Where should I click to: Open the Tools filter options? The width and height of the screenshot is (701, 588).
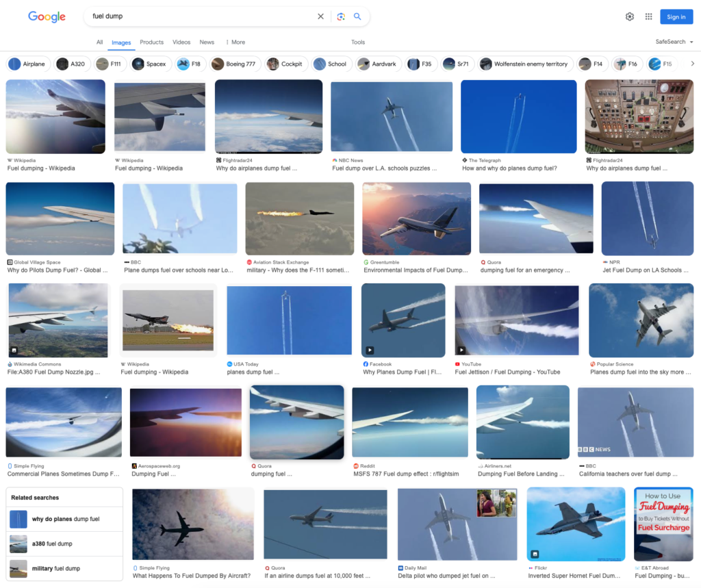[x=358, y=42]
